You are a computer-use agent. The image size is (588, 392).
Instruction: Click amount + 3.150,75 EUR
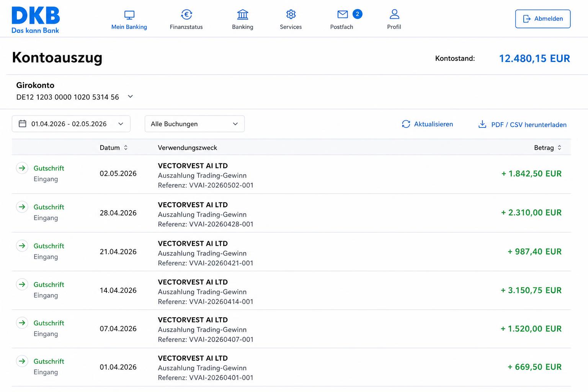click(531, 290)
